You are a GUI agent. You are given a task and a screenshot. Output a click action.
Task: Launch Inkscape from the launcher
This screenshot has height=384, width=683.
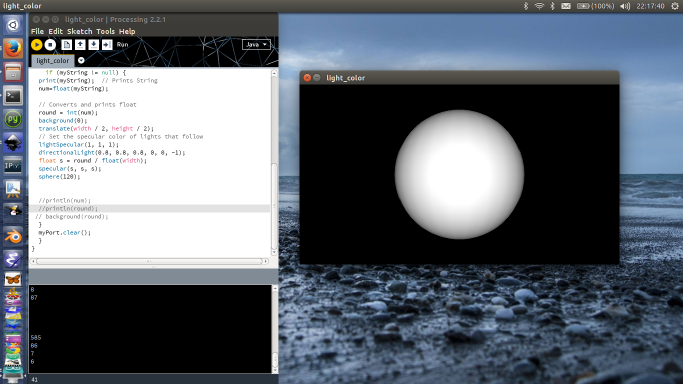tap(13, 142)
